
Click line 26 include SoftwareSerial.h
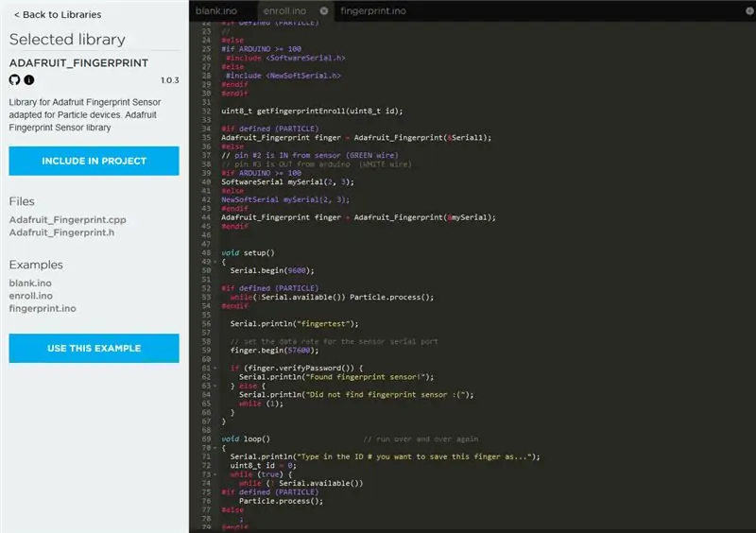pyautogui.click(x=285, y=58)
